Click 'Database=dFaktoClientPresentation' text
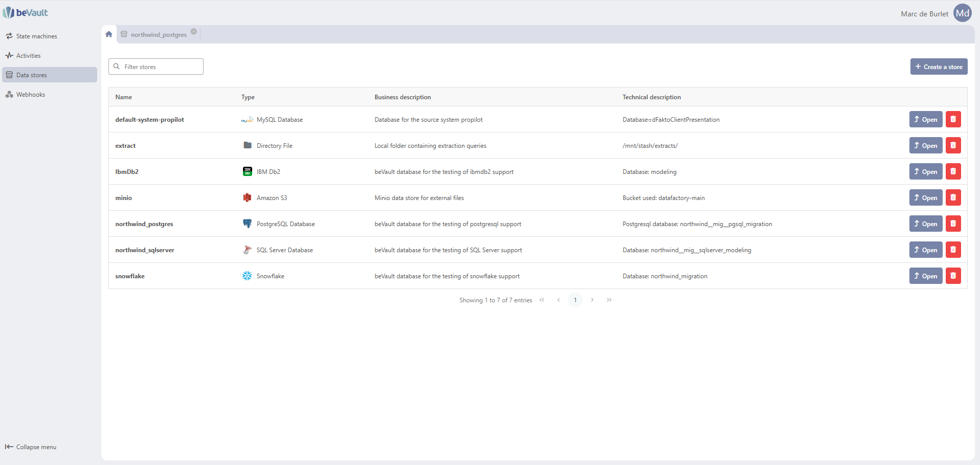The image size is (980, 465). [671, 120]
